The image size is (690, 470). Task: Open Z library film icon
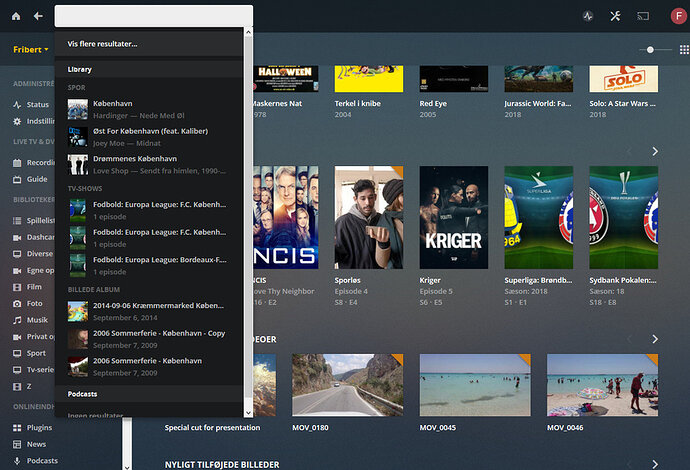(x=17, y=386)
